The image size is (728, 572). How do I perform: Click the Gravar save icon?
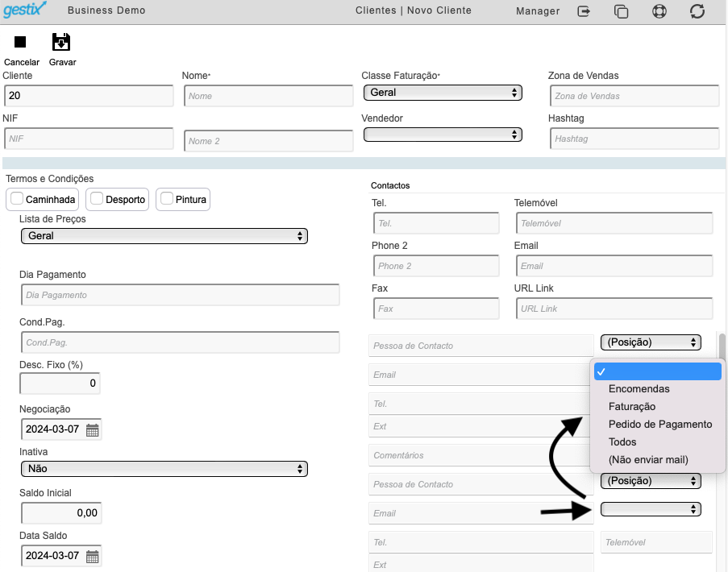tap(60, 42)
